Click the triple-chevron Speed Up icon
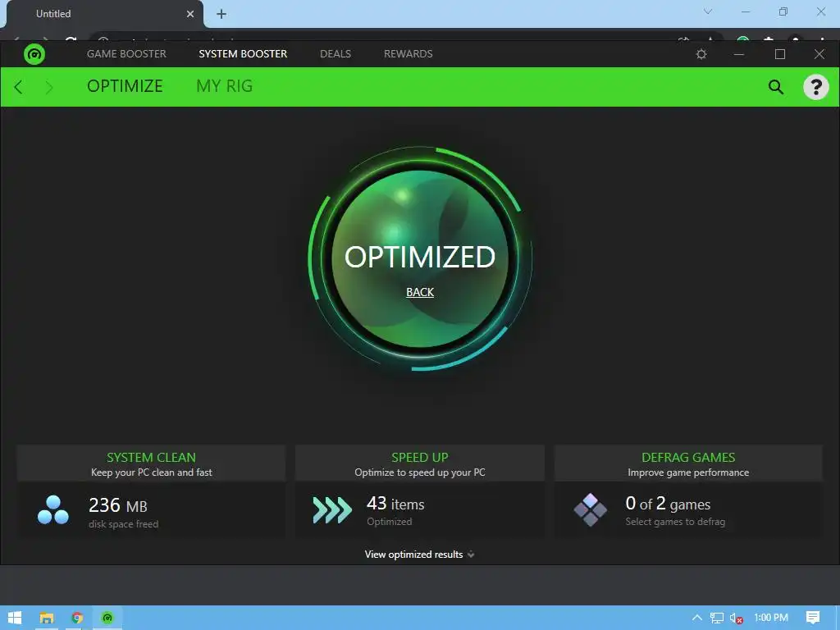The width and height of the screenshot is (840, 630). point(332,510)
